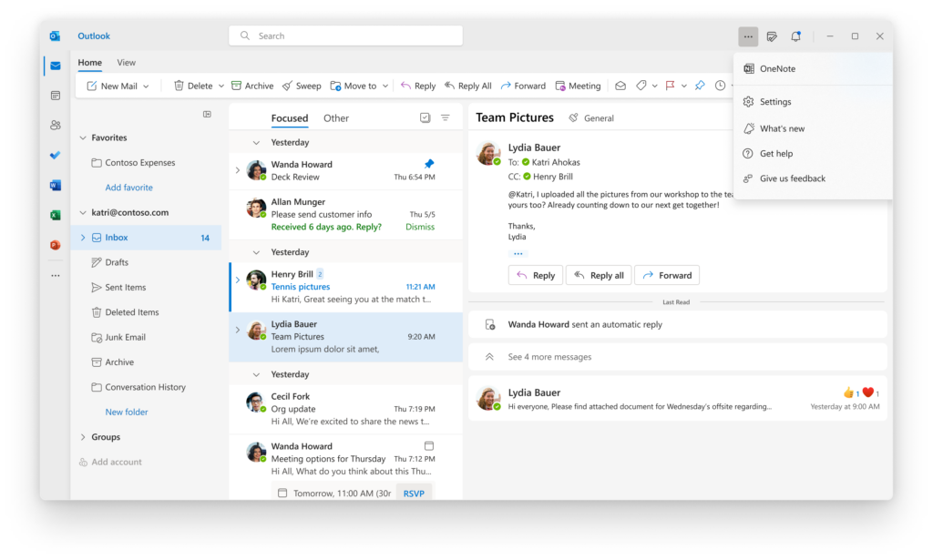Open PowerPoint from the sidebar
The height and width of the screenshot is (560, 933).
click(x=55, y=244)
